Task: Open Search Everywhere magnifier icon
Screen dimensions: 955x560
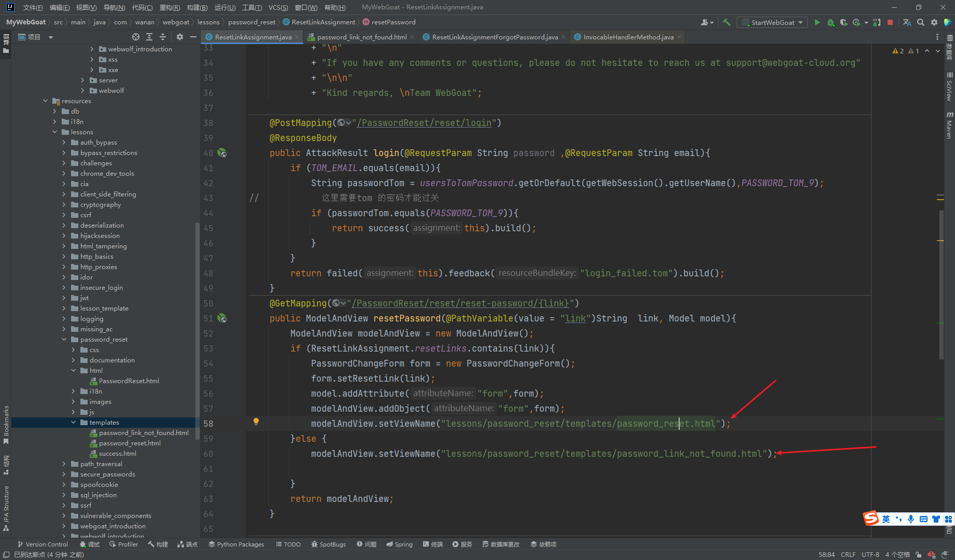Action: pyautogui.click(x=921, y=22)
